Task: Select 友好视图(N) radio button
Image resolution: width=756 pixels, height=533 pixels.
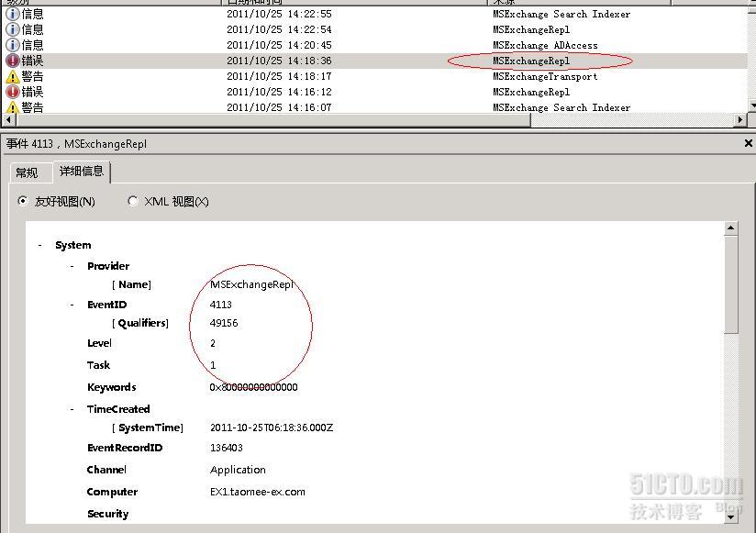Action: click(22, 201)
